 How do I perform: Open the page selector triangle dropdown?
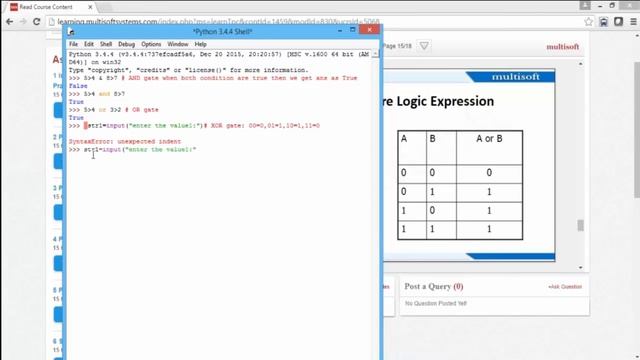click(424, 46)
